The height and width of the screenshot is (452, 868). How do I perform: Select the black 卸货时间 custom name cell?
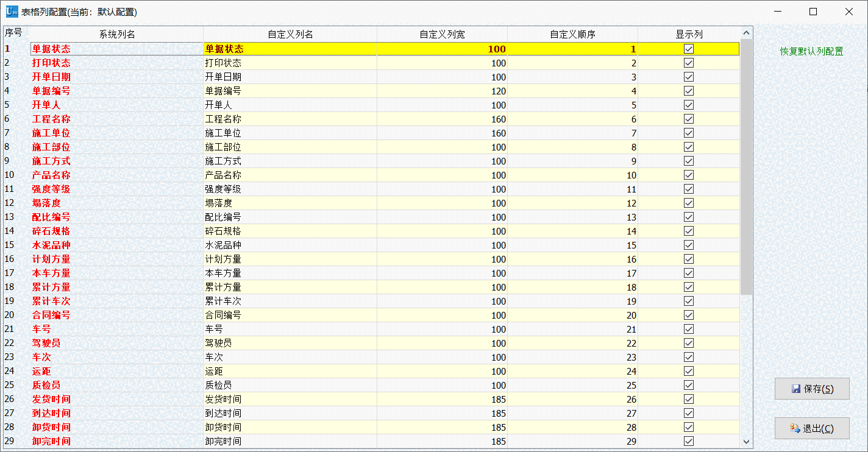tap(290, 427)
